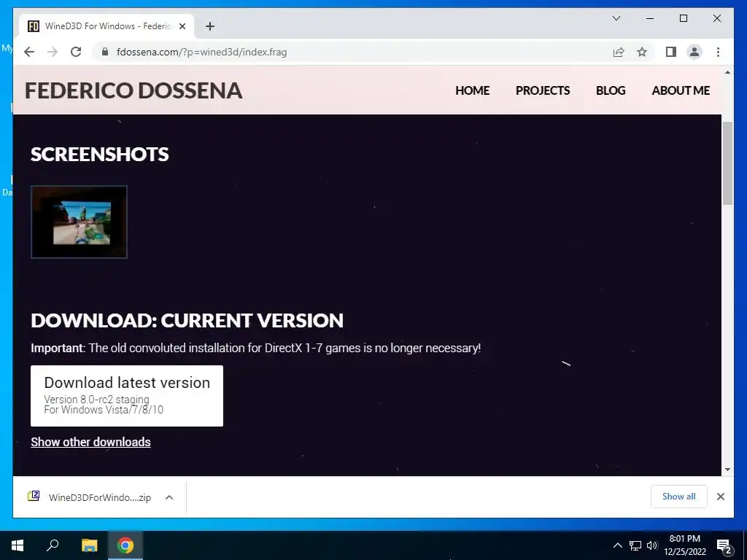The image size is (747, 560).
Task: Click the Chrome icon in the taskbar
Action: (x=125, y=545)
